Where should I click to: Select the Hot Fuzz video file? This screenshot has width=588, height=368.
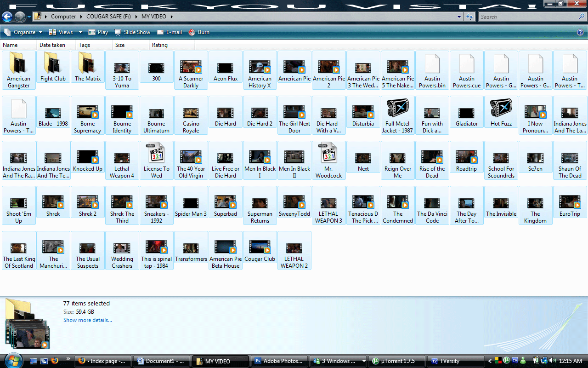point(501,113)
